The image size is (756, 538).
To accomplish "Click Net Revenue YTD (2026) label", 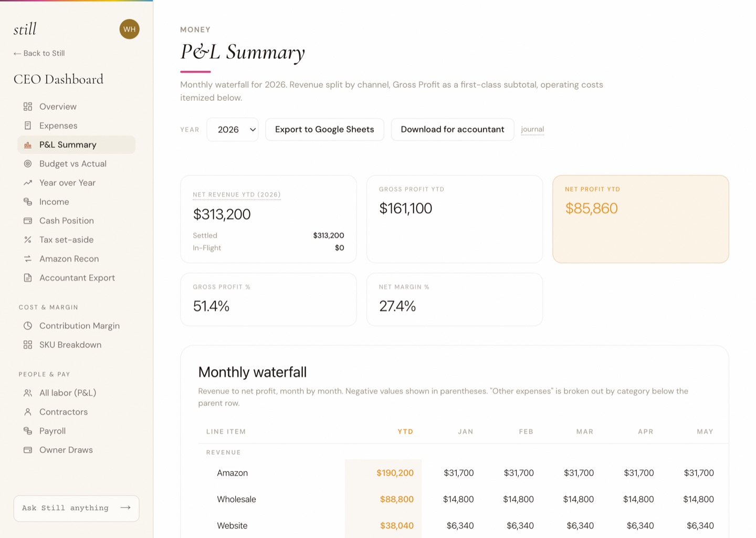I will click(237, 194).
